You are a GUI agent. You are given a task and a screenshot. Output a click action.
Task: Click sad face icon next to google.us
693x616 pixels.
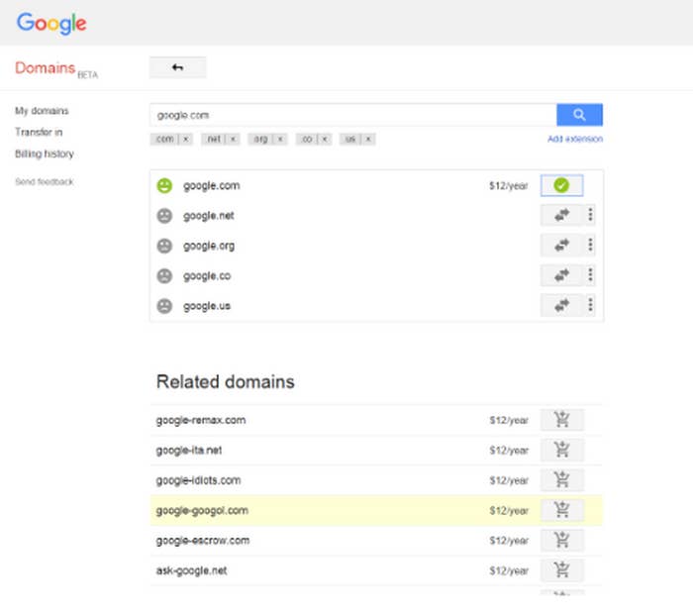click(x=164, y=306)
